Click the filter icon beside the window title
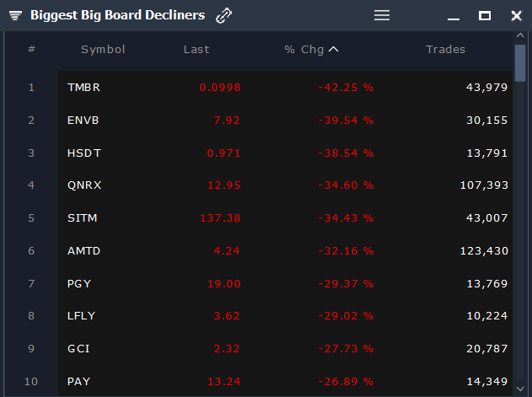532x397 pixels. coord(15,15)
